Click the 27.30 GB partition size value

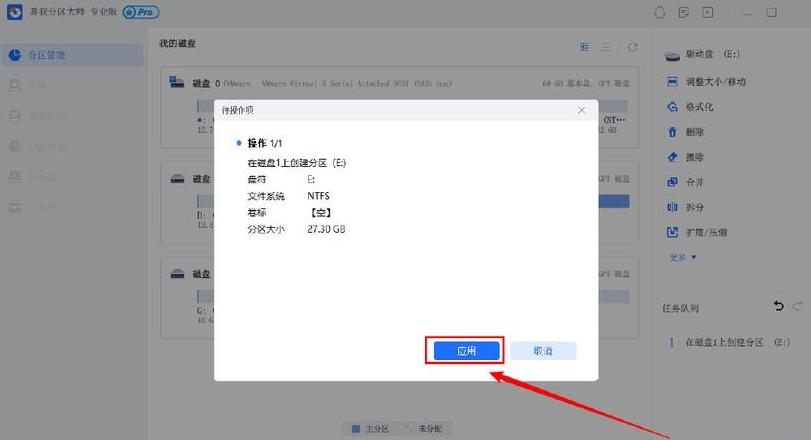pos(326,229)
